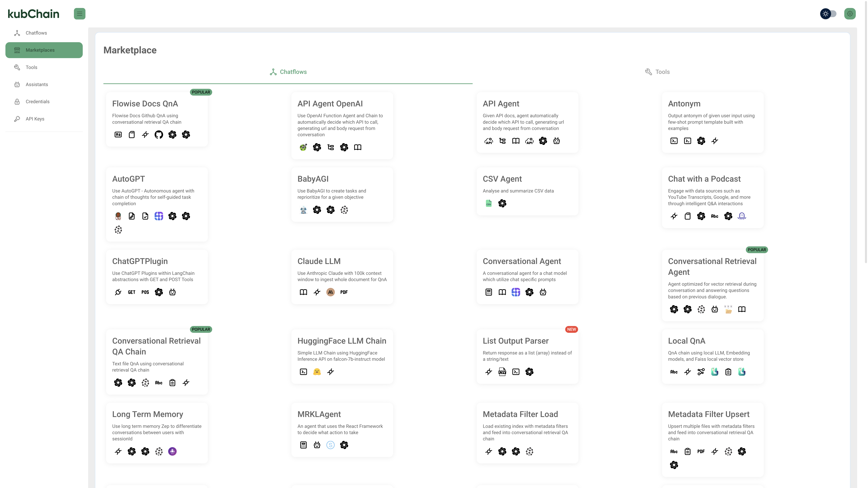The height and width of the screenshot is (488, 868).
Task: Open the BabyAGI card title
Action: click(x=313, y=179)
